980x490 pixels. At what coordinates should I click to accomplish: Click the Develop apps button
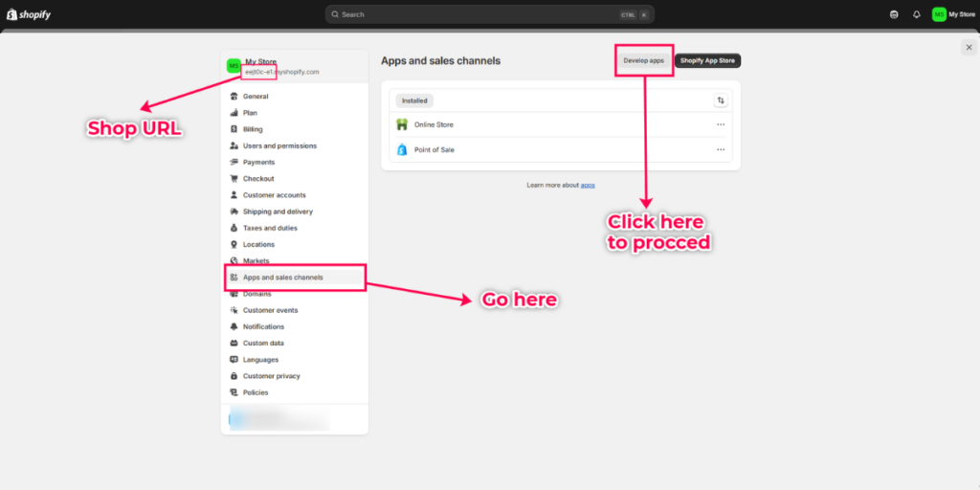pyautogui.click(x=644, y=60)
